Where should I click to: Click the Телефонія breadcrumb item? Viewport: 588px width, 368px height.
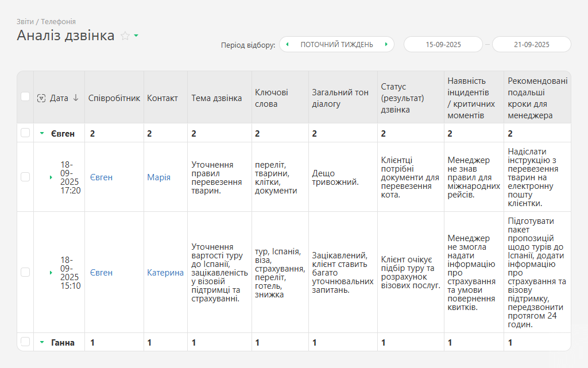(x=58, y=21)
